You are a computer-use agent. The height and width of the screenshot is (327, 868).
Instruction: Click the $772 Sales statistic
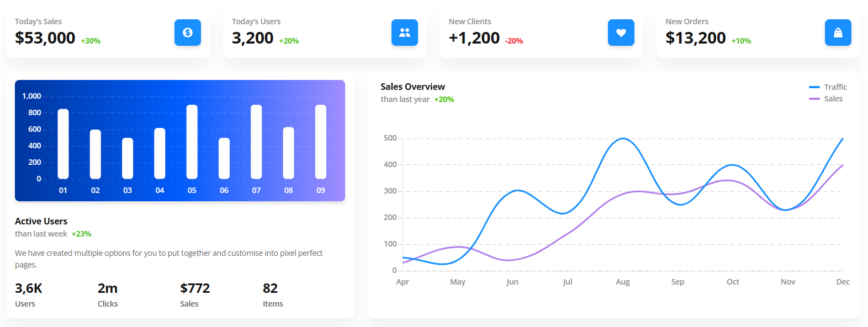(x=195, y=288)
